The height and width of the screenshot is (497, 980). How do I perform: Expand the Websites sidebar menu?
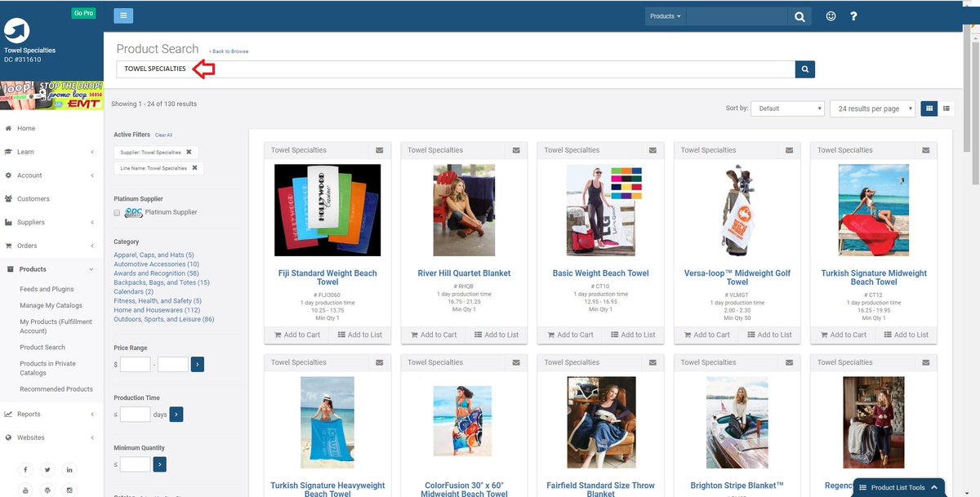coord(51,437)
